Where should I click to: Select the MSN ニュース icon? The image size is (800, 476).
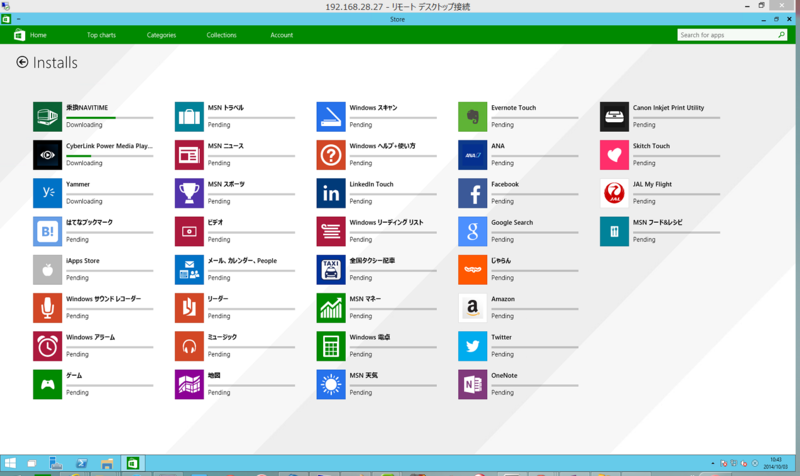(189, 155)
